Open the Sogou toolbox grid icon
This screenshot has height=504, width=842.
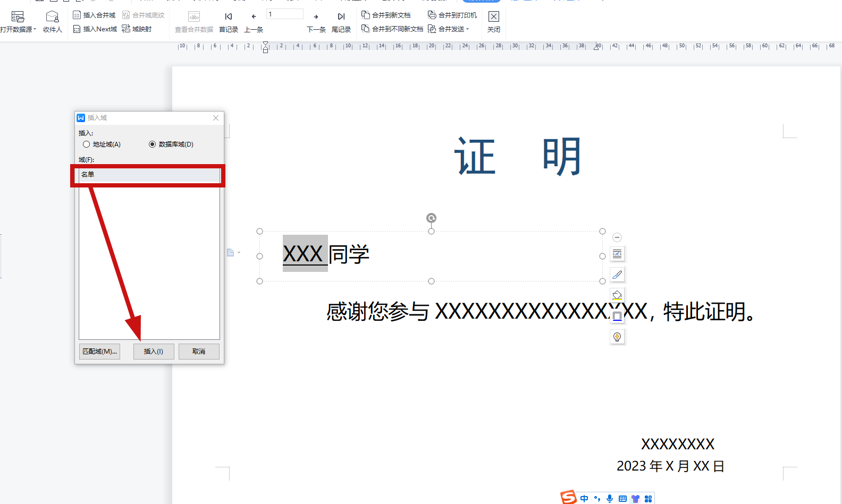click(648, 498)
